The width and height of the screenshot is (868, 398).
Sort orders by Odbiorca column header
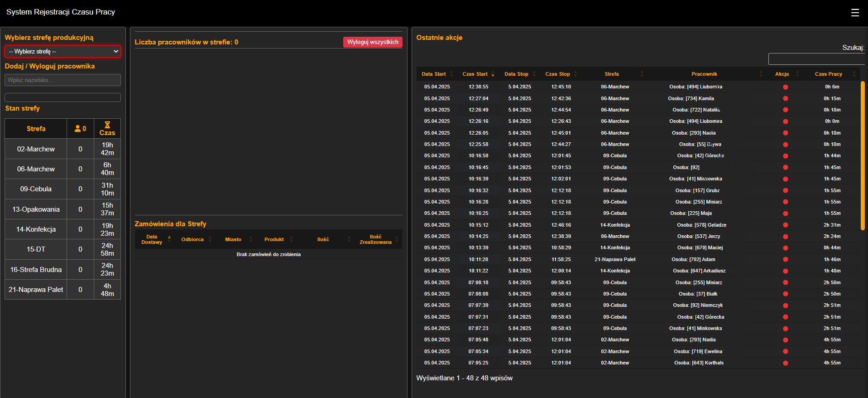192,239
